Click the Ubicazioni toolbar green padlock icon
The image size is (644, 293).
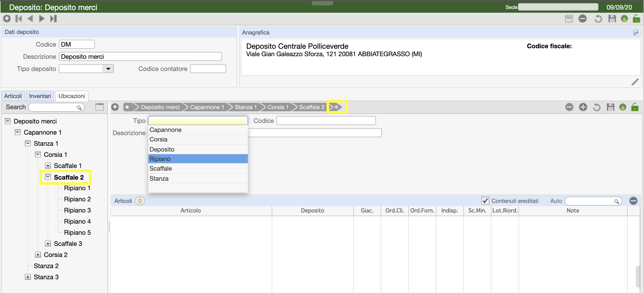[635, 107]
